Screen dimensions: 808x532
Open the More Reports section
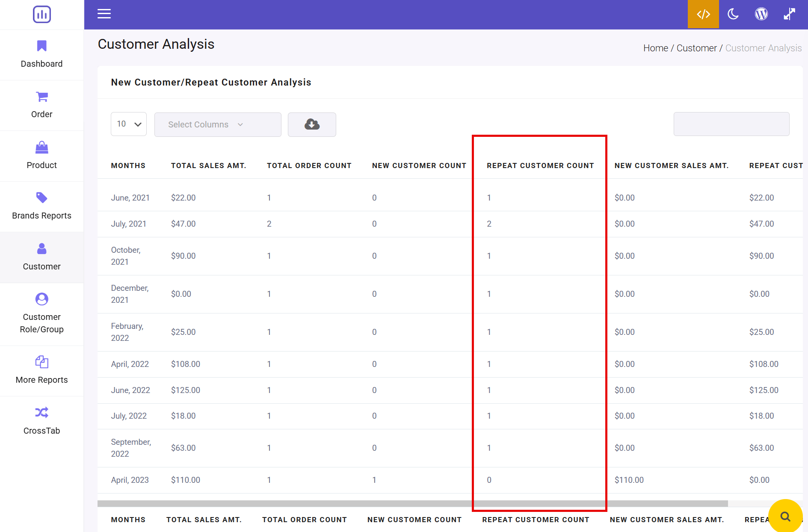41,370
